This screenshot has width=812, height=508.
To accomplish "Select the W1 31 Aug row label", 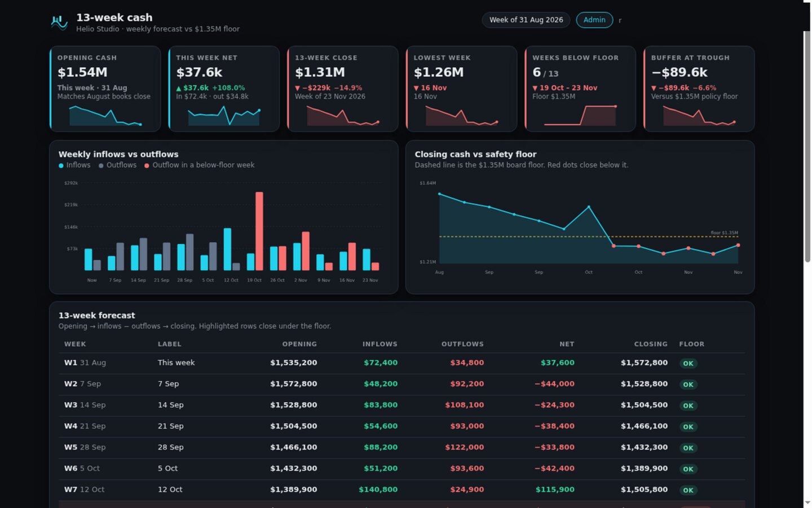I will [85, 363].
